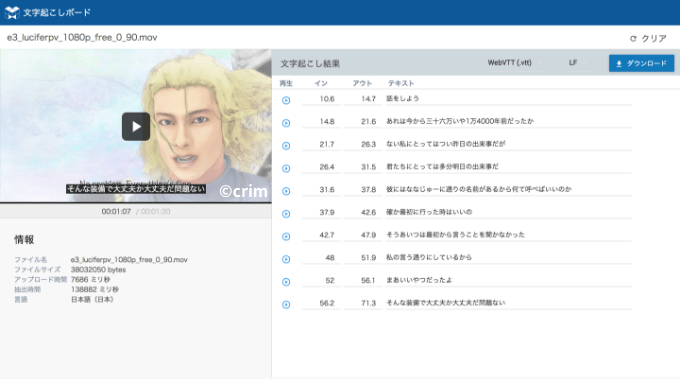Edit the in-time field 10.6

(x=321, y=99)
